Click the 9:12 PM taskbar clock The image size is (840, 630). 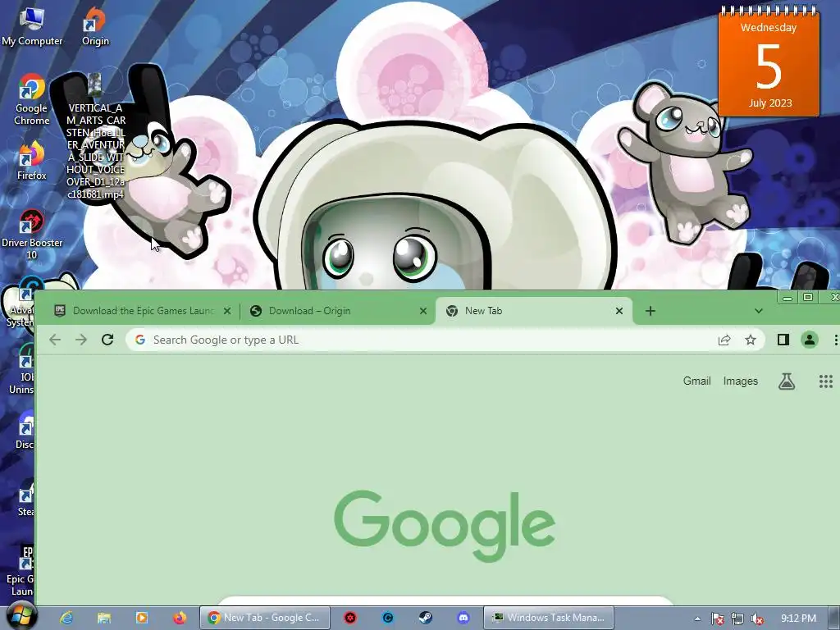click(x=798, y=619)
